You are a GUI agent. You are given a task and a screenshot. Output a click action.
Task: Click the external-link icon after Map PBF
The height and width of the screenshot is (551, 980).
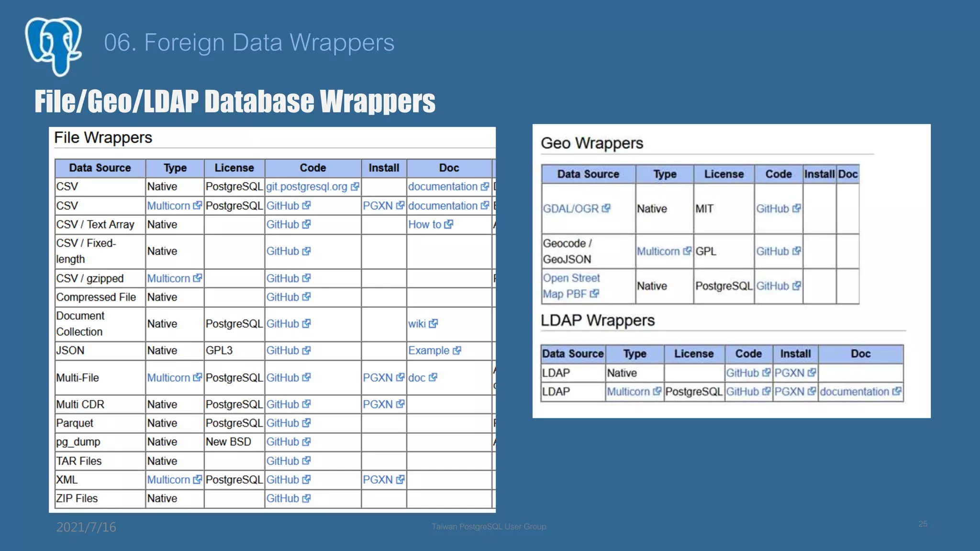(x=594, y=294)
